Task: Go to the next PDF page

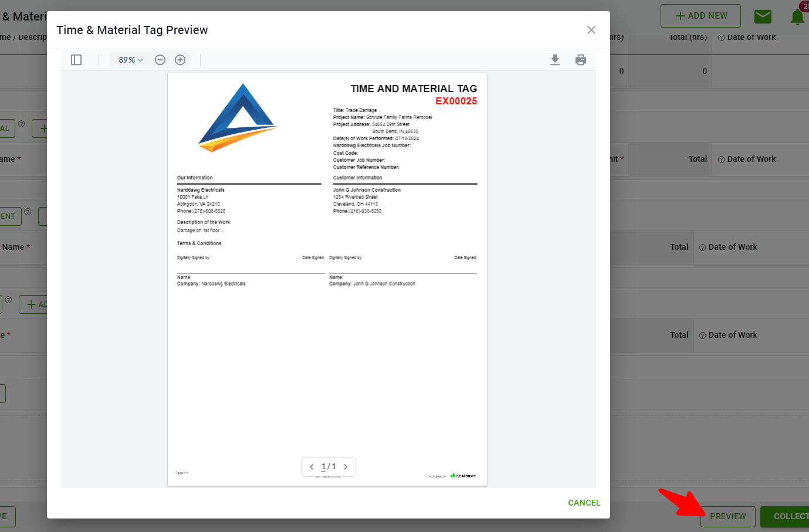Action: [346, 467]
